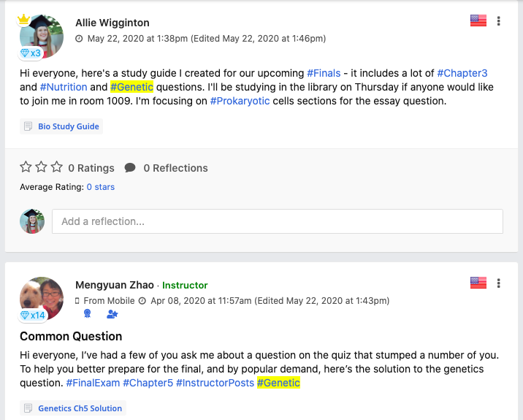Click the x3 diamond badge on Allie's avatar

[31, 53]
